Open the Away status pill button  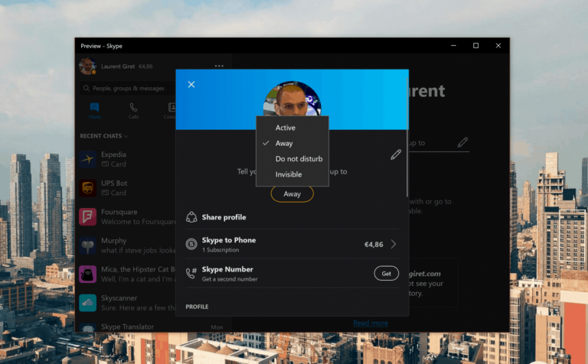pos(292,194)
